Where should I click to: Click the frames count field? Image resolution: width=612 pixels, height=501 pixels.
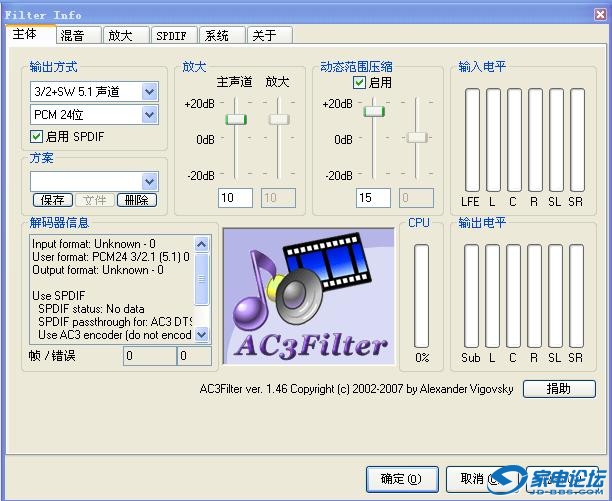click(150, 355)
